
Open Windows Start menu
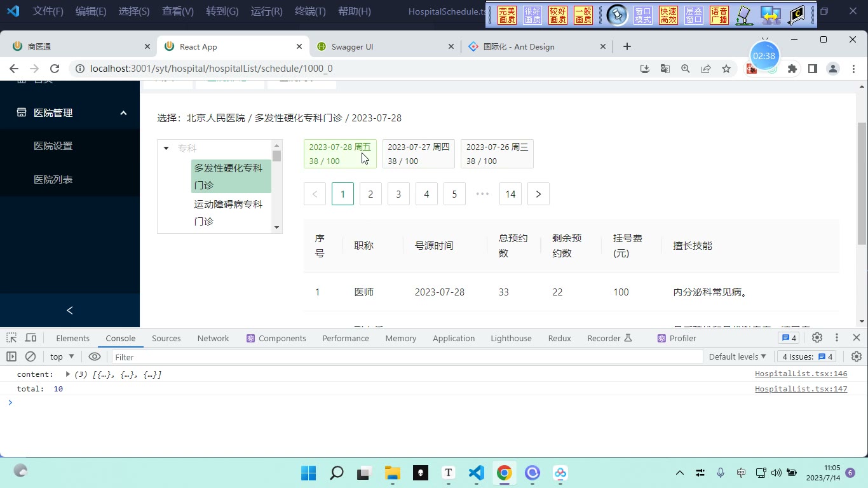pos(308,473)
